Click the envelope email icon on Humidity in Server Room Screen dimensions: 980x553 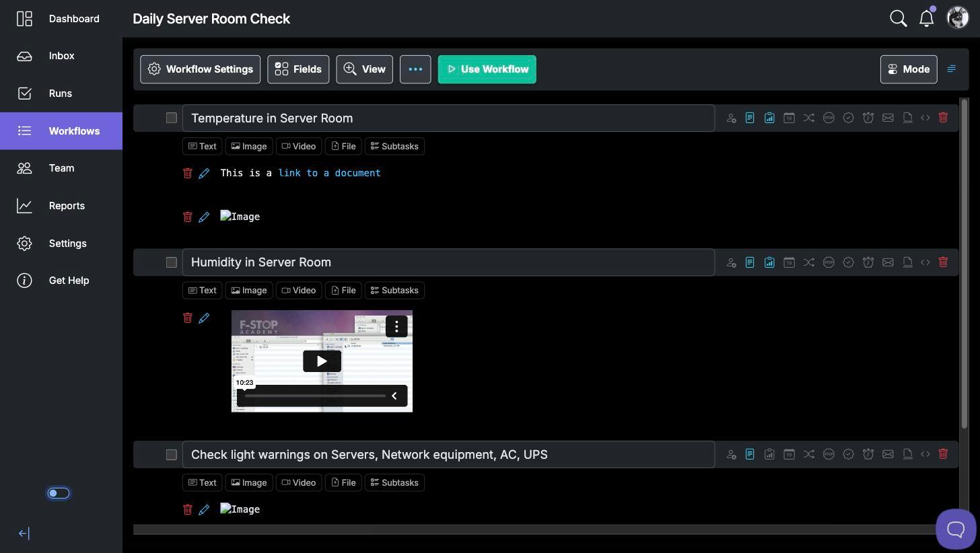pyautogui.click(x=888, y=262)
